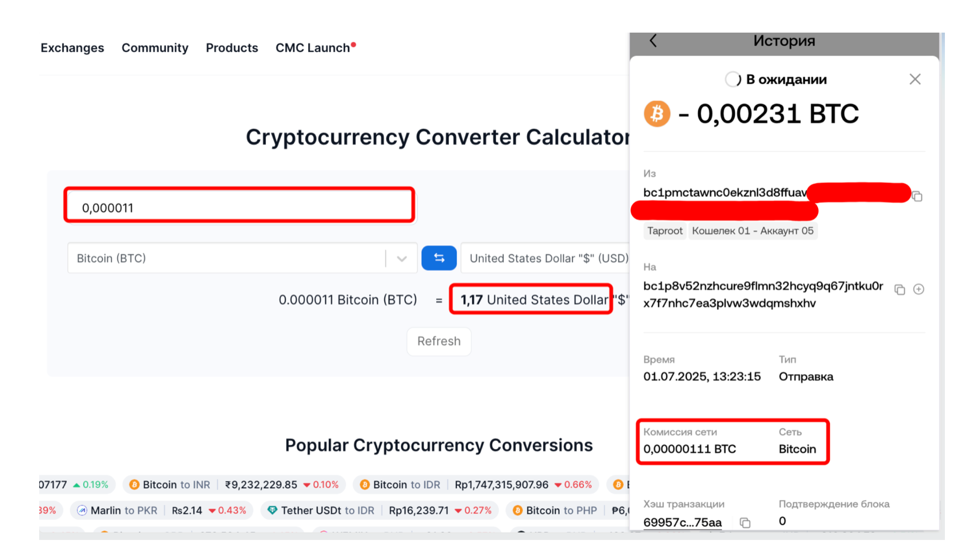Open the Marlin to PKR conversion
The width and height of the screenshot is (970, 560).
pyautogui.click(x=124, y=510)
